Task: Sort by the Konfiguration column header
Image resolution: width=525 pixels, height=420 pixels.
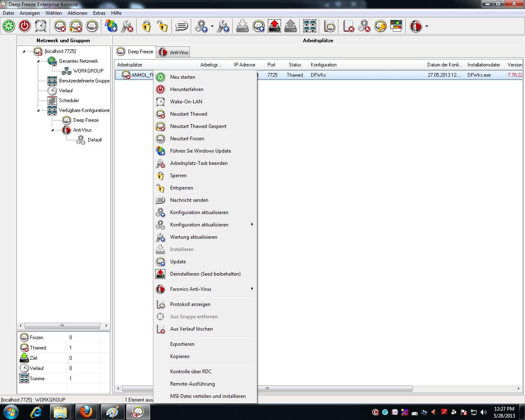Action: (366, 65)
